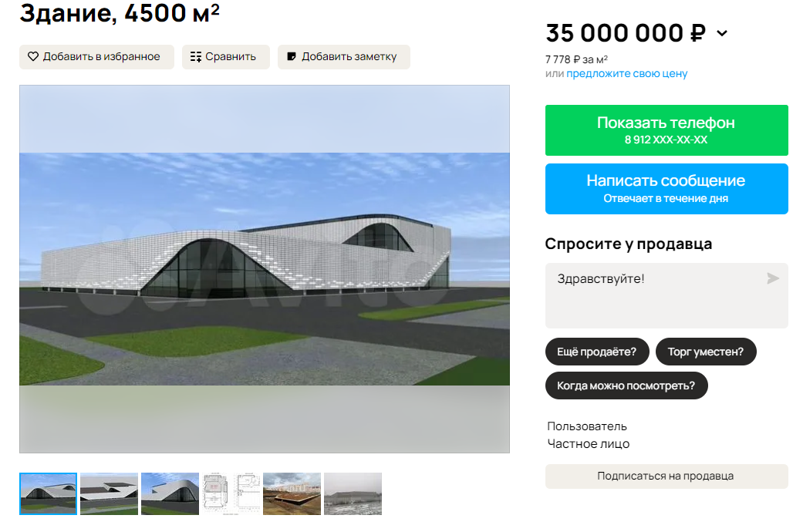Screen dimensions: 793x532
Task: Focus the Здравствуйте! message input field
Action: [x=666, y=295]
